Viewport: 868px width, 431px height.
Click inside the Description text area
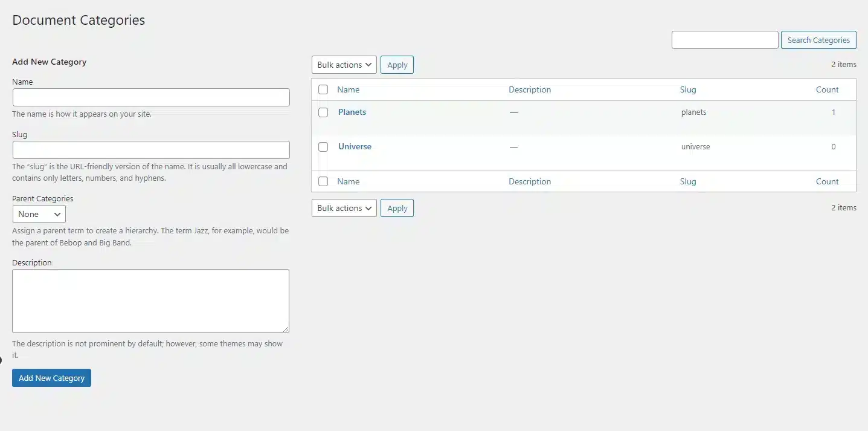(x=150, y=300)
